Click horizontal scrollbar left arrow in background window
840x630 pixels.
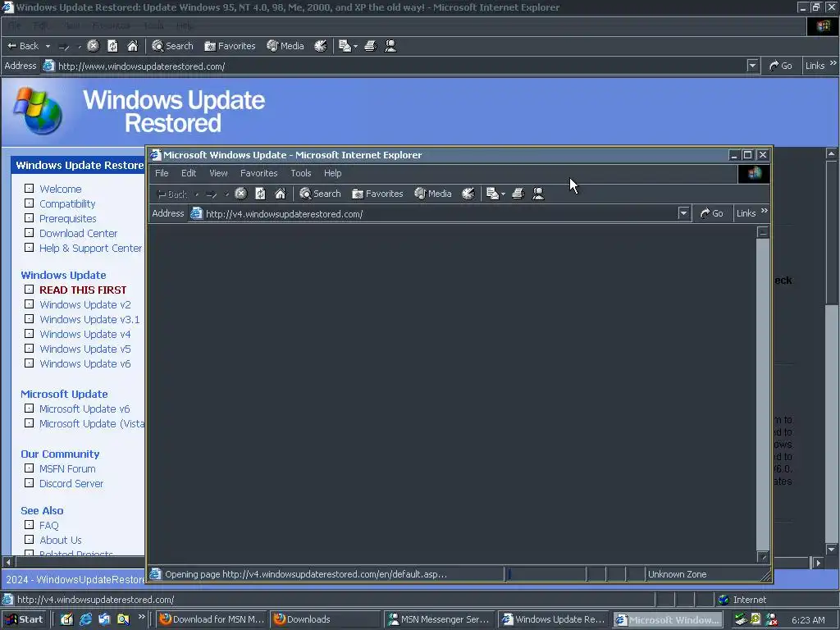pos(8,563)
